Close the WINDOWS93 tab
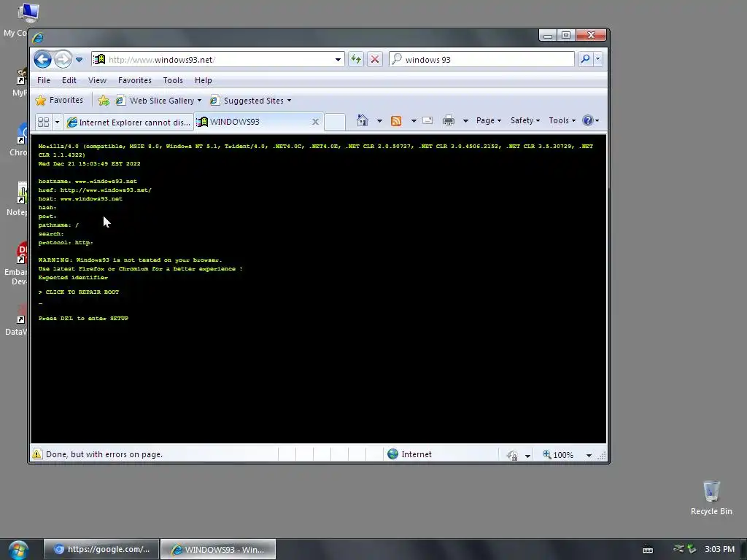This screenshot has width=747, height=560. 315,122
